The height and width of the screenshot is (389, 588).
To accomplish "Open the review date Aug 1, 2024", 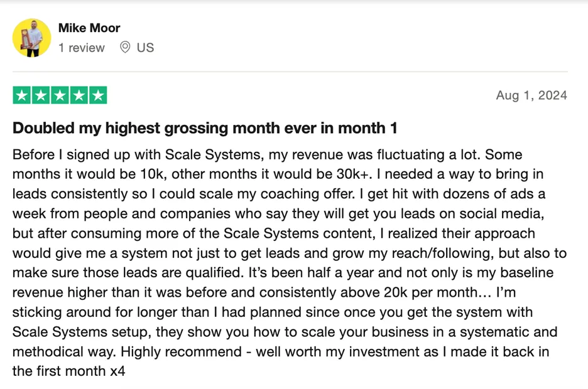I will click(531, 95).
